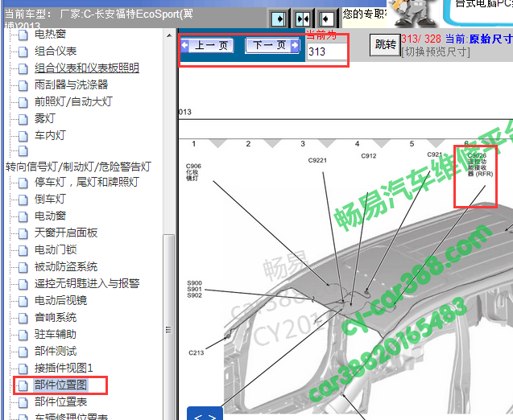
Task: Select 前照灯/自动大灯 in the tree
Action: tap(73, 101)
